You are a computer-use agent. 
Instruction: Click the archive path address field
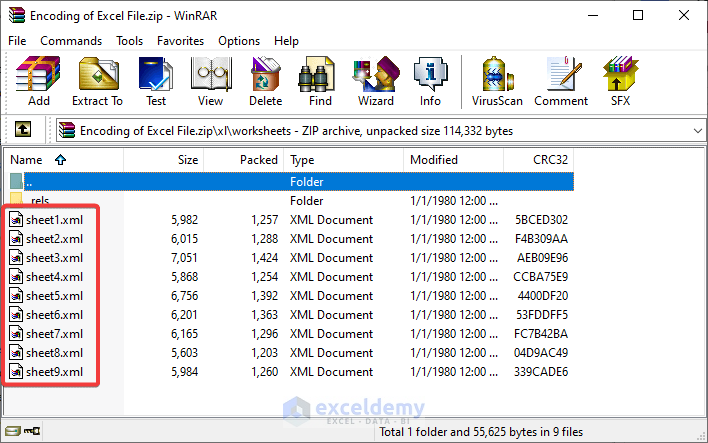pyautogui.click(x=380, y=131)
